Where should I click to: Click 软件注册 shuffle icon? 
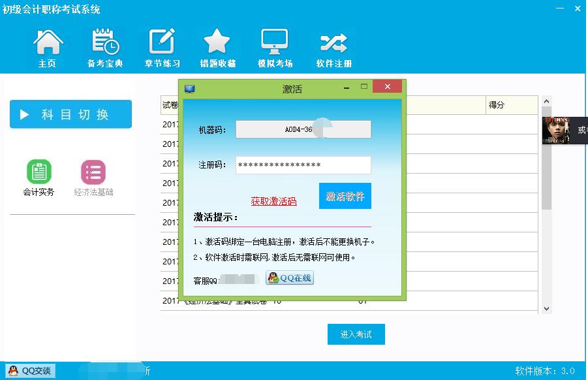333,43
